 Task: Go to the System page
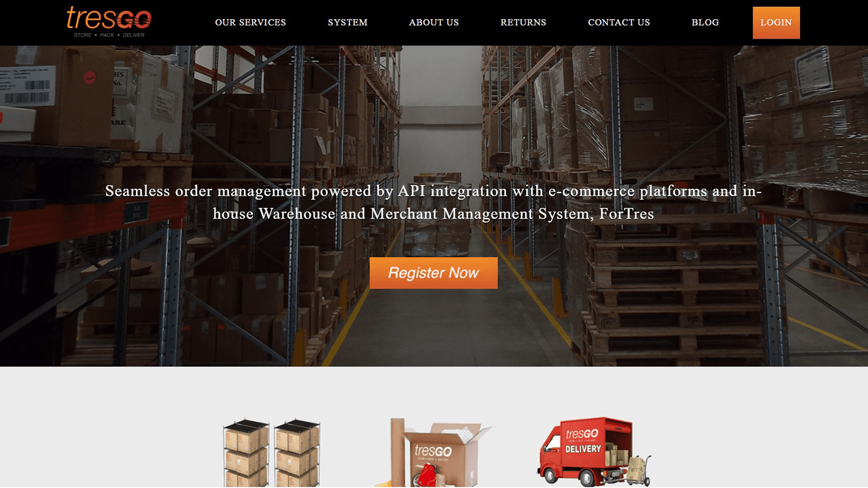click(348, 22)
